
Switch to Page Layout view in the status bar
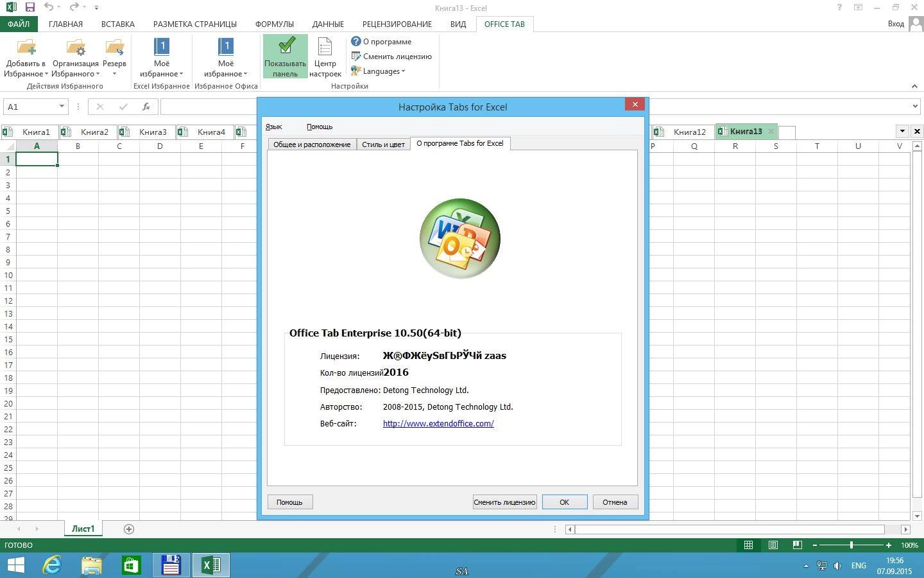(x=773, y=545)
